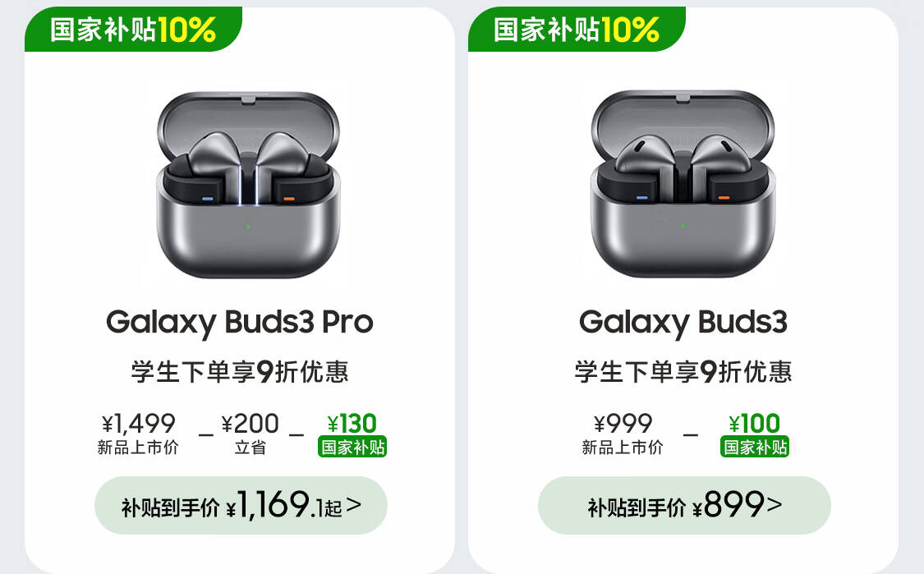The image size is (924, 574).
Task: Click 学生下单享9折优惠 under Galaxy Buds3 Pro
Action: [240, 372]
